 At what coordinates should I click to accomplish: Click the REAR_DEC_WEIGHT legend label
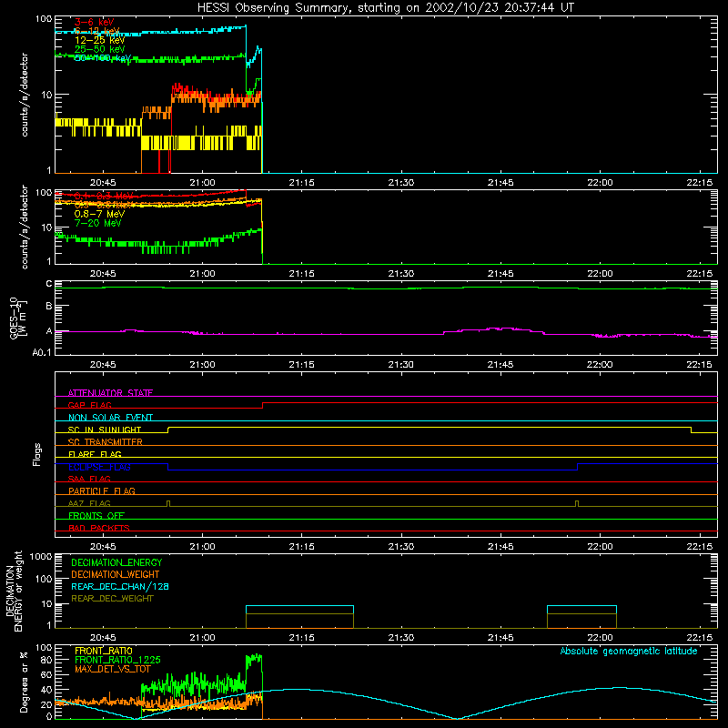tap(112, 599)
